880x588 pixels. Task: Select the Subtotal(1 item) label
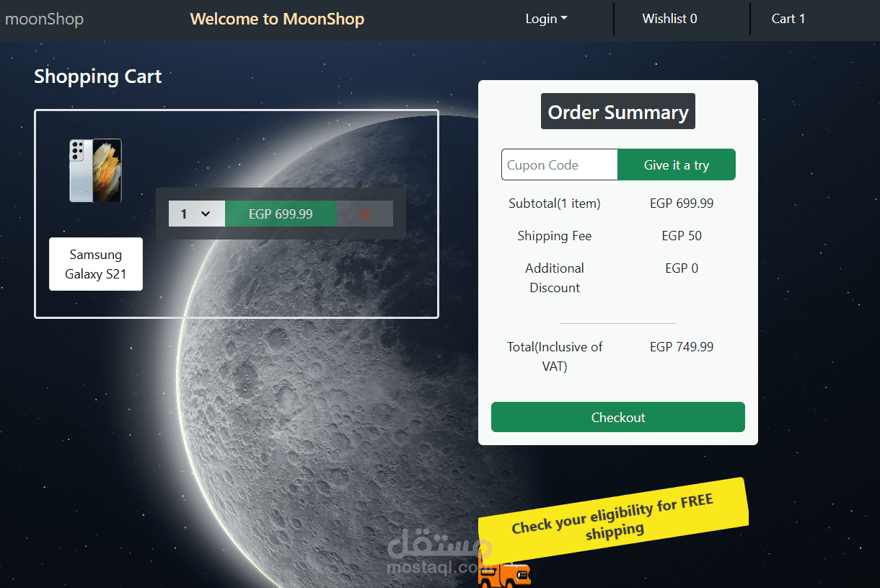tap(555, 203)
